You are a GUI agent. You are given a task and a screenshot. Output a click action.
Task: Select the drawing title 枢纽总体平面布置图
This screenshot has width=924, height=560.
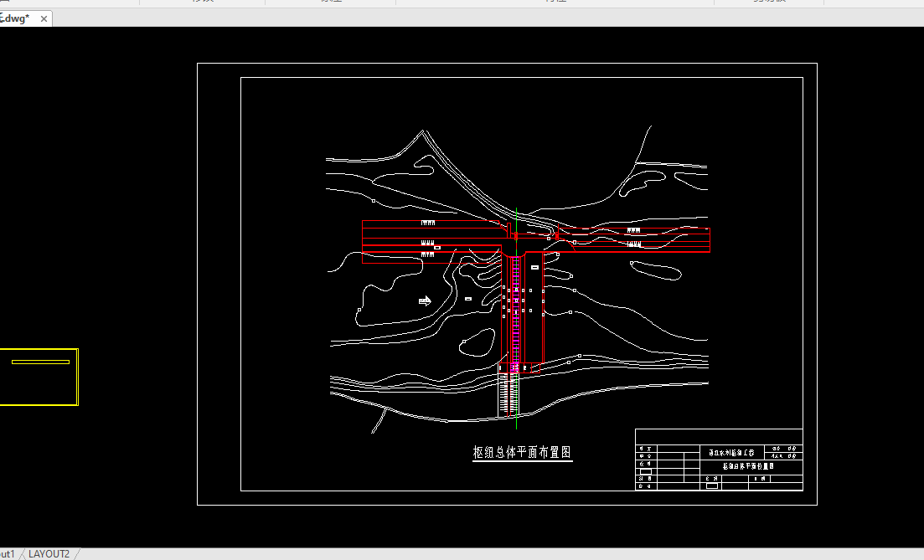click(522, 453)
